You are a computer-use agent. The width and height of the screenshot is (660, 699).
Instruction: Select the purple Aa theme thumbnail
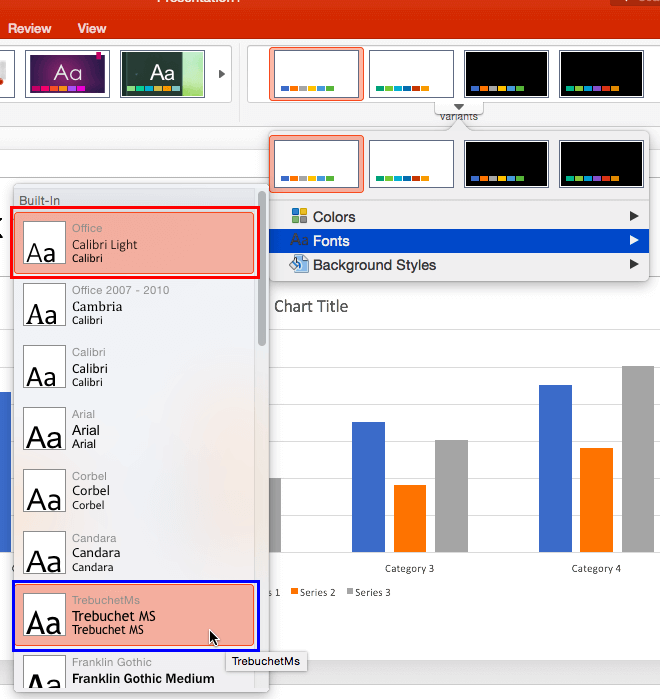pyautogui.click(x=68, y=74)
